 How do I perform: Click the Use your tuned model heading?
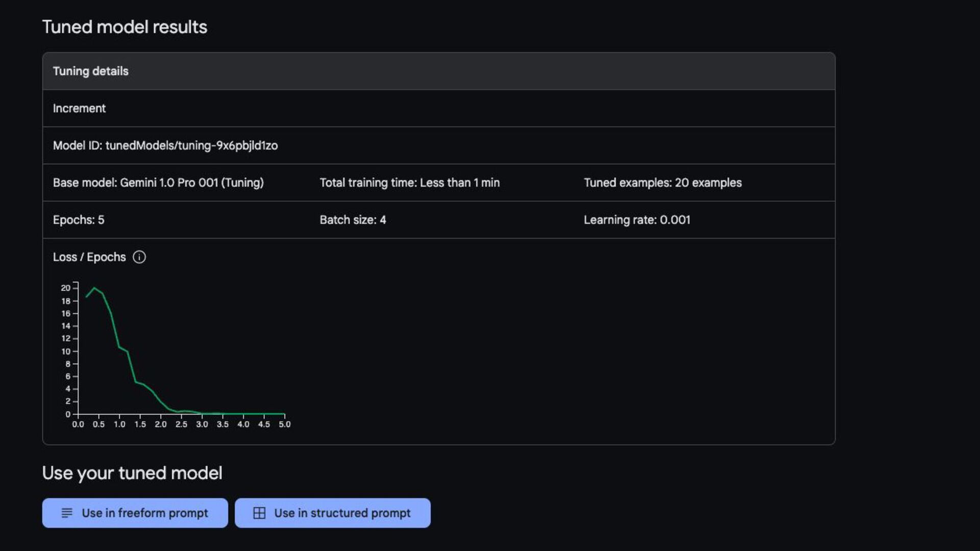point(132,473)
